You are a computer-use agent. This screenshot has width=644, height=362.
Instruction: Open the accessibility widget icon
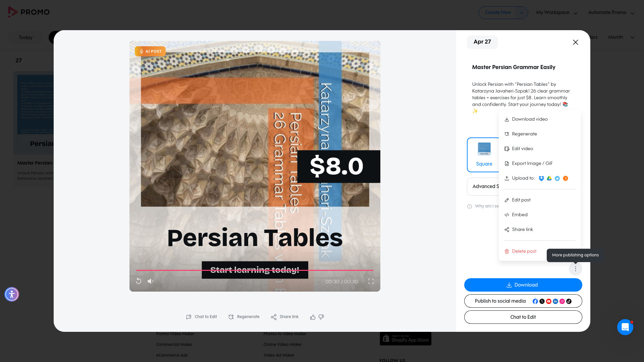click(x=12, y=294)
